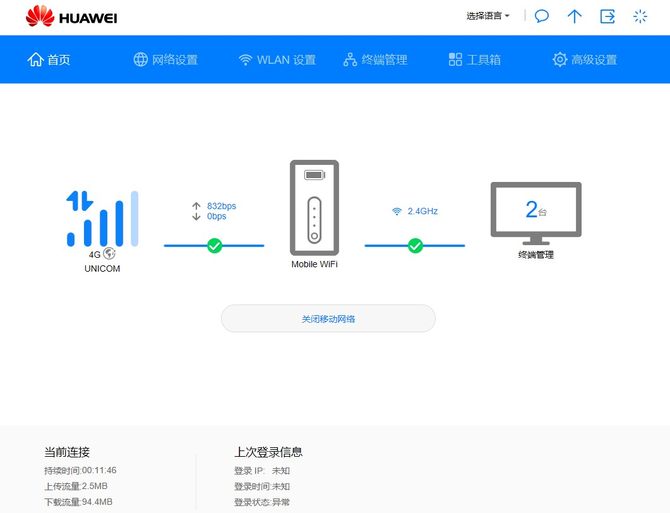Open the 高级设置 advanced settings tab

pos(585,60)
